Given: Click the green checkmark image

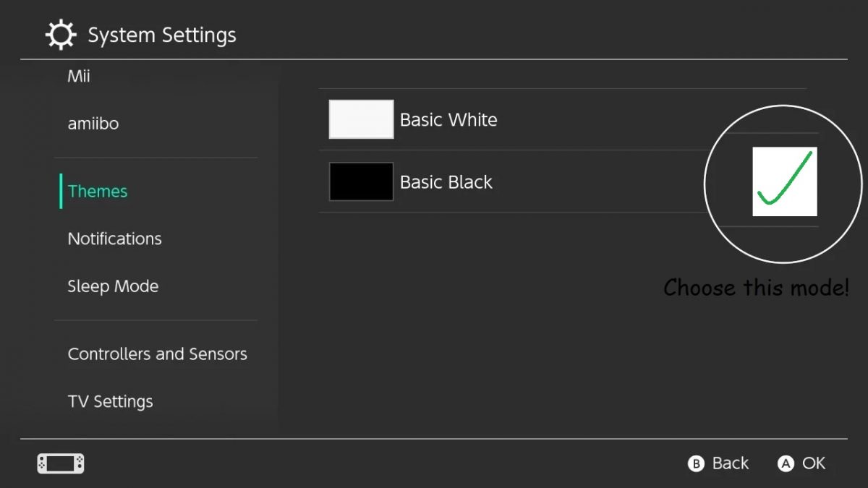Looking at the screenshot, I should pos(785,181).
